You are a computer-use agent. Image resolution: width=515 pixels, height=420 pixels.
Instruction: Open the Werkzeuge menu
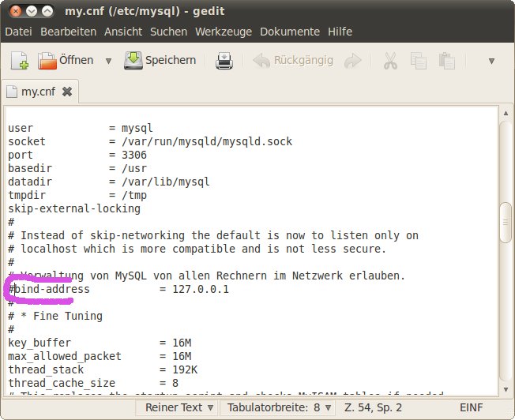coord(224,32)
